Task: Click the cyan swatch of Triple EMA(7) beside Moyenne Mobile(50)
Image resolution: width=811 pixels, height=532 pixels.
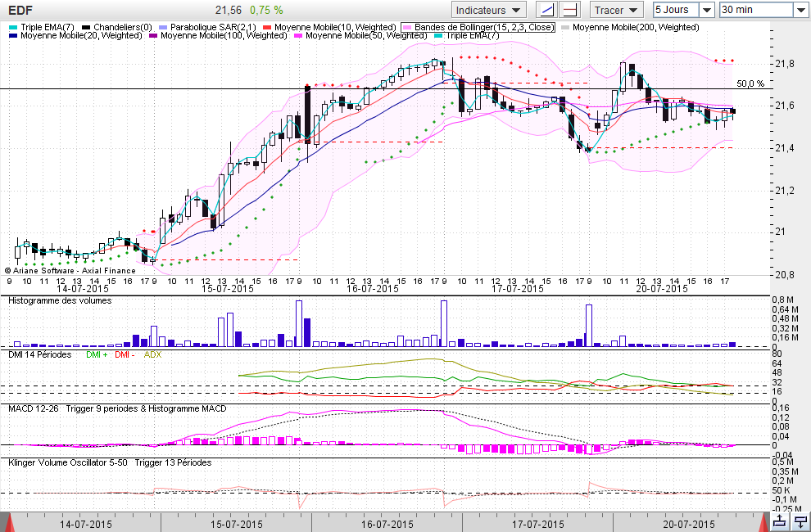Action: point(438,36)
